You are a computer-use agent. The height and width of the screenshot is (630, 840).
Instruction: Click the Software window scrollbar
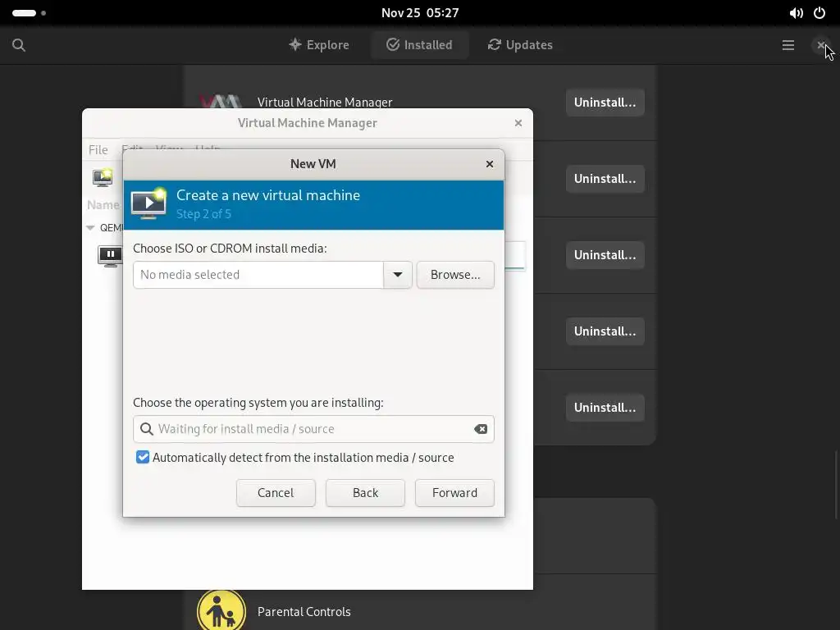pyautogui.click(x=836, y=486)
